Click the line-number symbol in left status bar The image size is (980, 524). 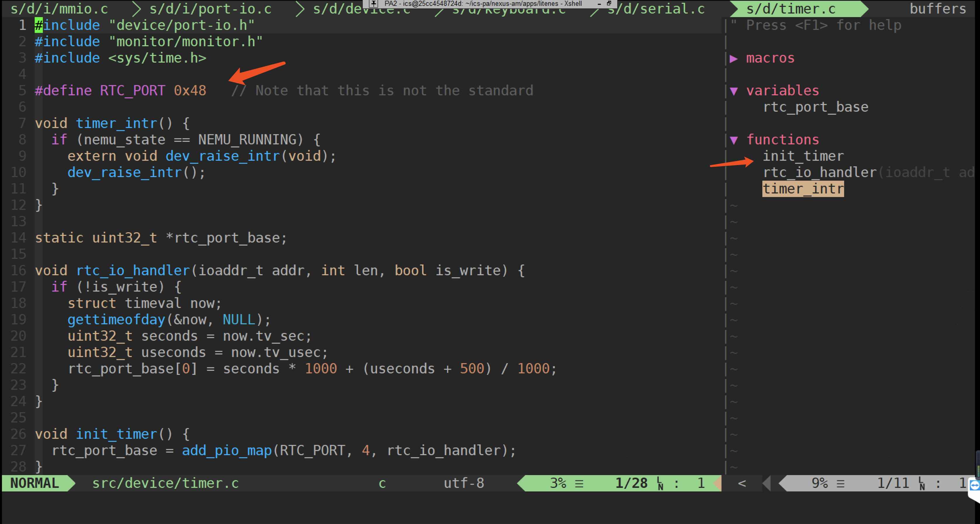pos(660,483)
